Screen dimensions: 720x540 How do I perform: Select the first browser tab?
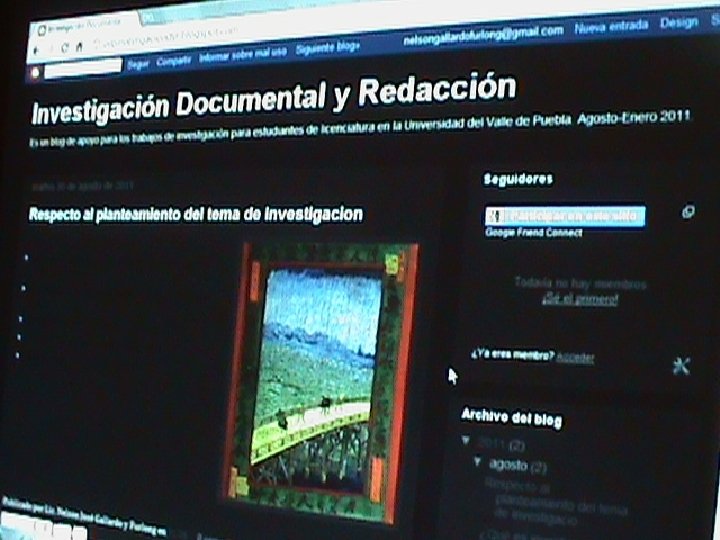coord(83,27)
